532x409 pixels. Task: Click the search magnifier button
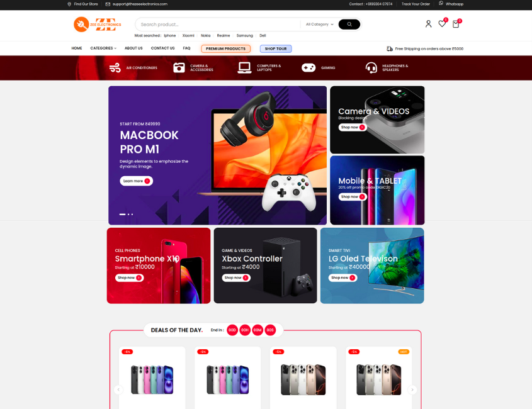[x=349, y=25]
